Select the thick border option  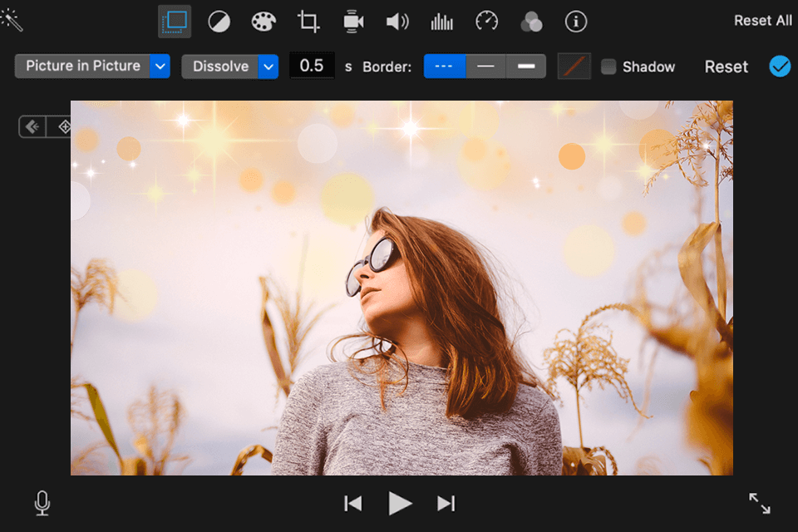(525, 66)
